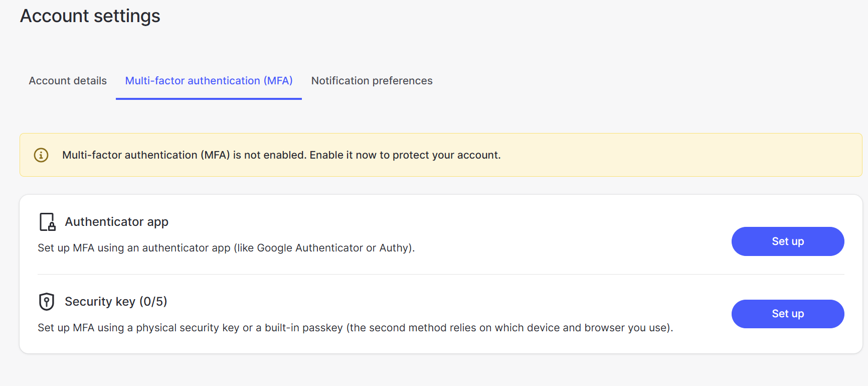Click the divider line between the two MFA methods
The height and width of the screenshot is (386, 868).
coord(441,275)
